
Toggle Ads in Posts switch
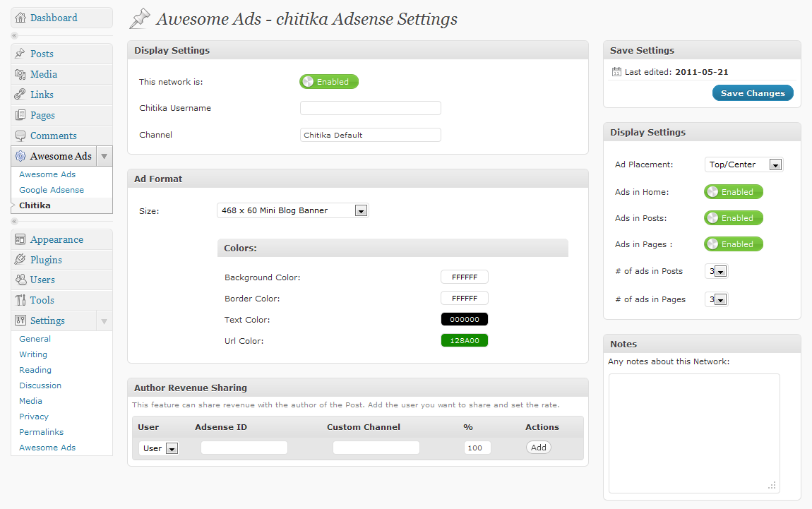(734, 218)
